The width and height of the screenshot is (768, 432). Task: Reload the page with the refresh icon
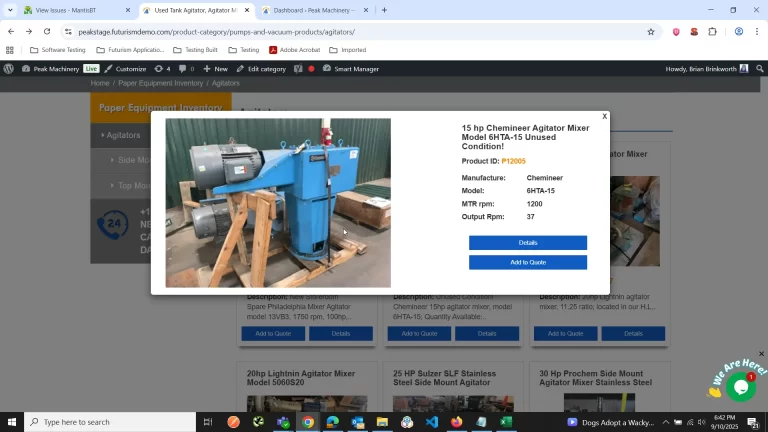click(46, 31)
